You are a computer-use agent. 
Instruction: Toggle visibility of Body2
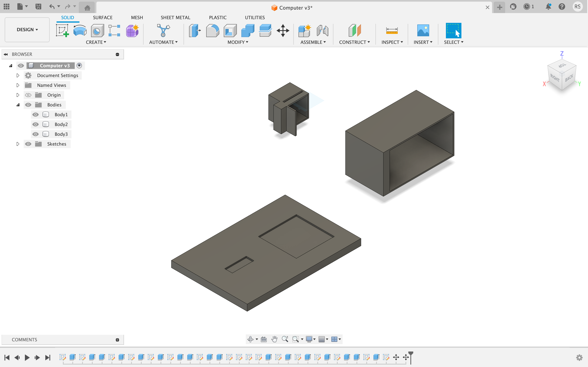click(x=35, y=124)
